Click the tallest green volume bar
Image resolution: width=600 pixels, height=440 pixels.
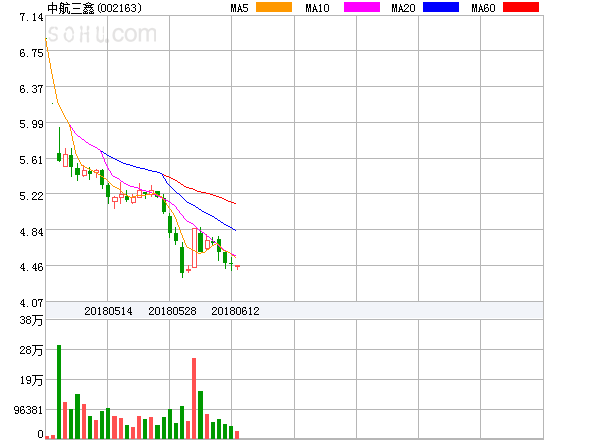point(59,392)
